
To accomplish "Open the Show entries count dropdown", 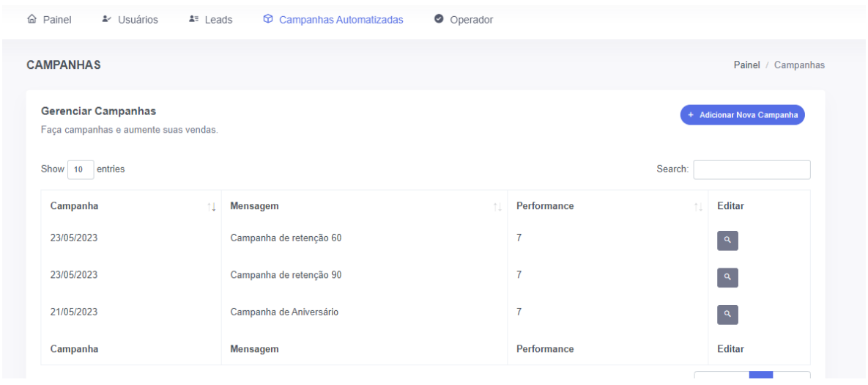I will pos(80,169).
